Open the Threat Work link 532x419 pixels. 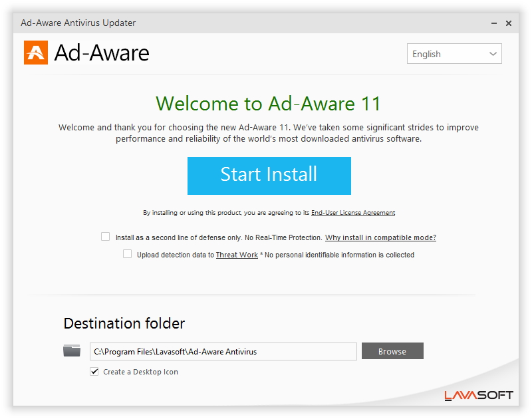coord(237,255)
